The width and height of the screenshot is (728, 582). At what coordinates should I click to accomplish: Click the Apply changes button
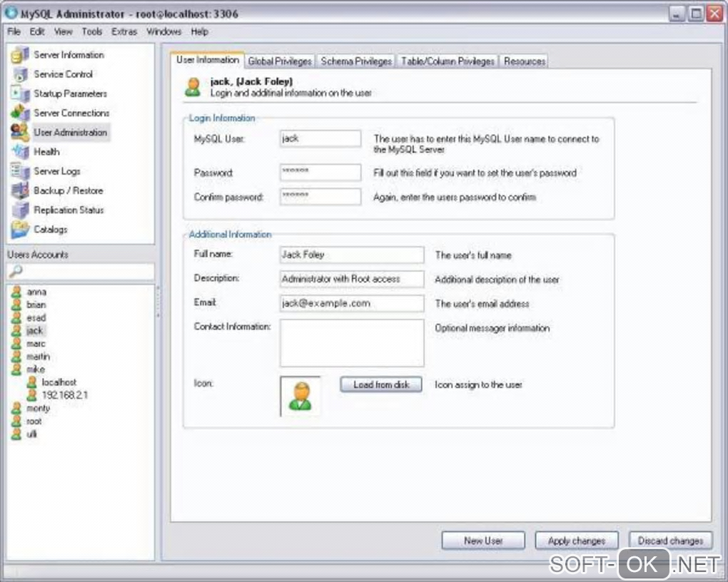[x=577, y=541]
